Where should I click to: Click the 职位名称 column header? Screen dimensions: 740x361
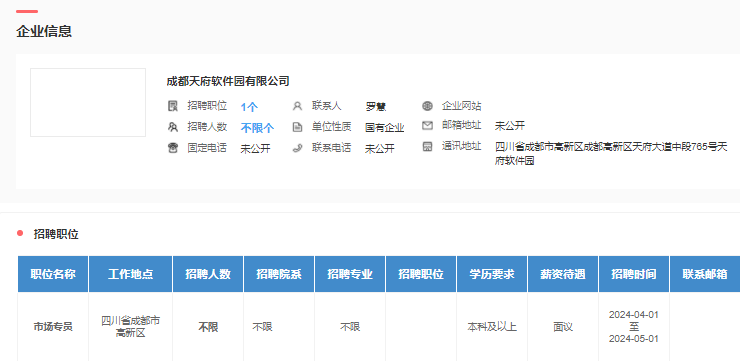click(x=53, y=274)
